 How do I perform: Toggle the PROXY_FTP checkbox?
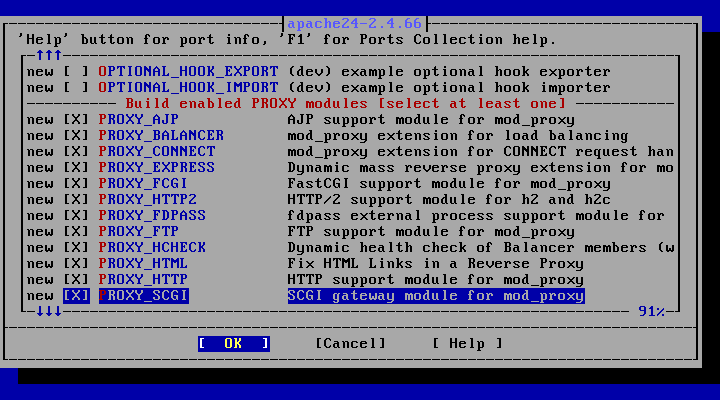pyautogui.click(x=76, y=231)
